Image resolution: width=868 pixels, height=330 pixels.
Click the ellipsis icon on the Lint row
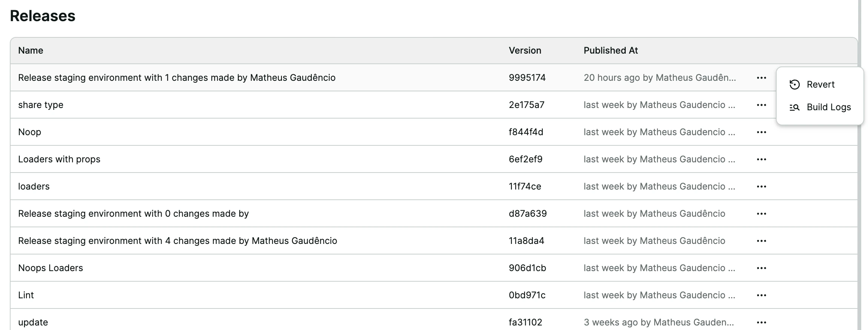[761, 295]
